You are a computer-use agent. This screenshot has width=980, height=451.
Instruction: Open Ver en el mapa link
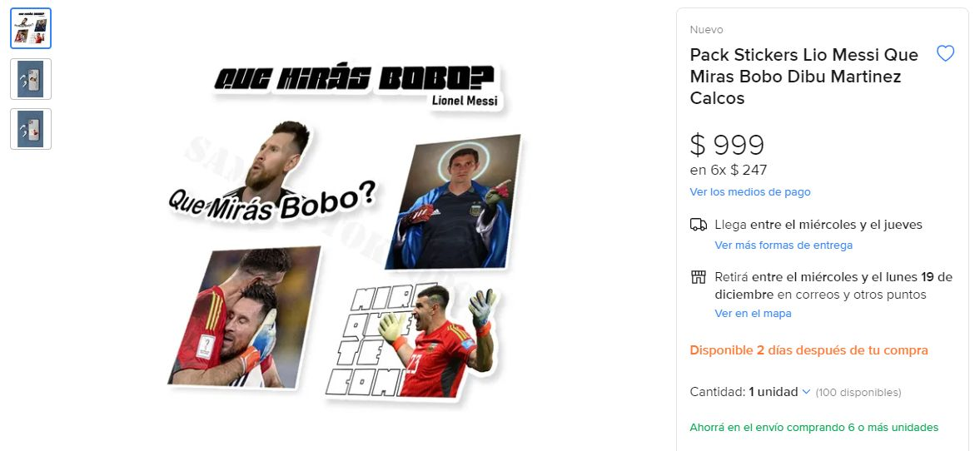point(753,313)
